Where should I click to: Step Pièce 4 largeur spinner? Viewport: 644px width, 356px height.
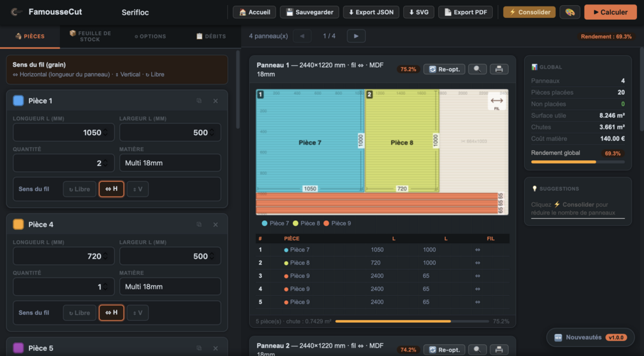[212, 256]
